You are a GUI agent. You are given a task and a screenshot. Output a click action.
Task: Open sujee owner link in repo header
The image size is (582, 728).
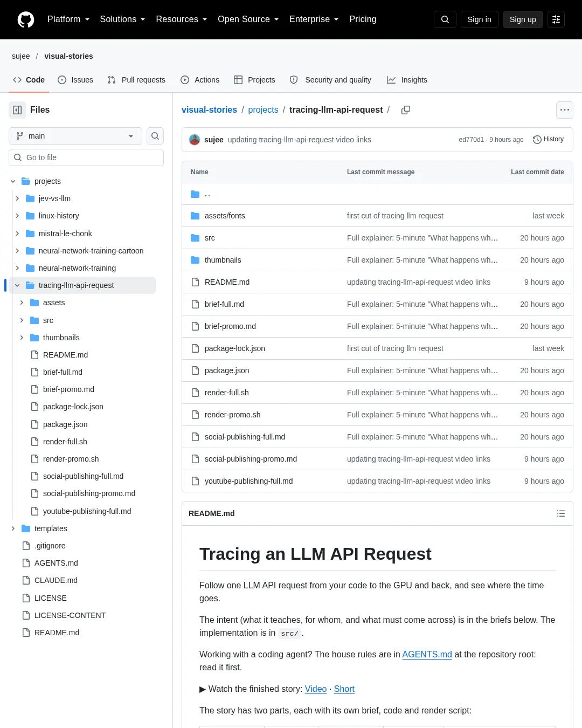coord(21,56)
